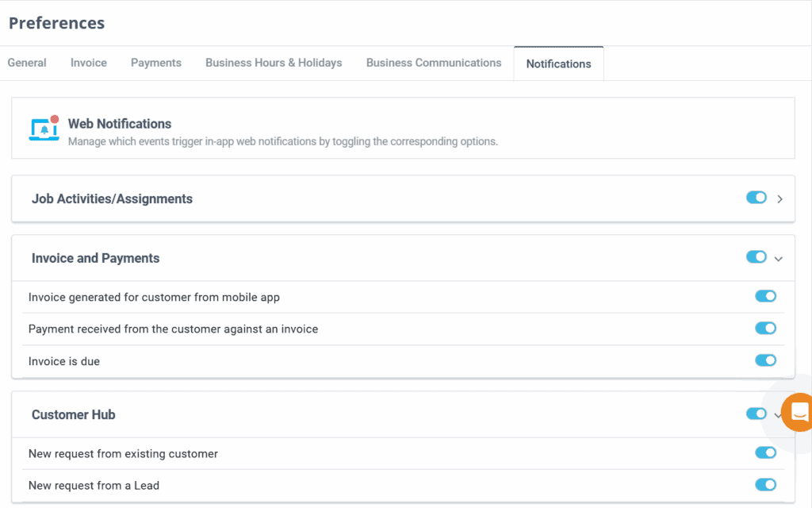
Task: Switch to the General tab
Action: [x=27, y=63]
